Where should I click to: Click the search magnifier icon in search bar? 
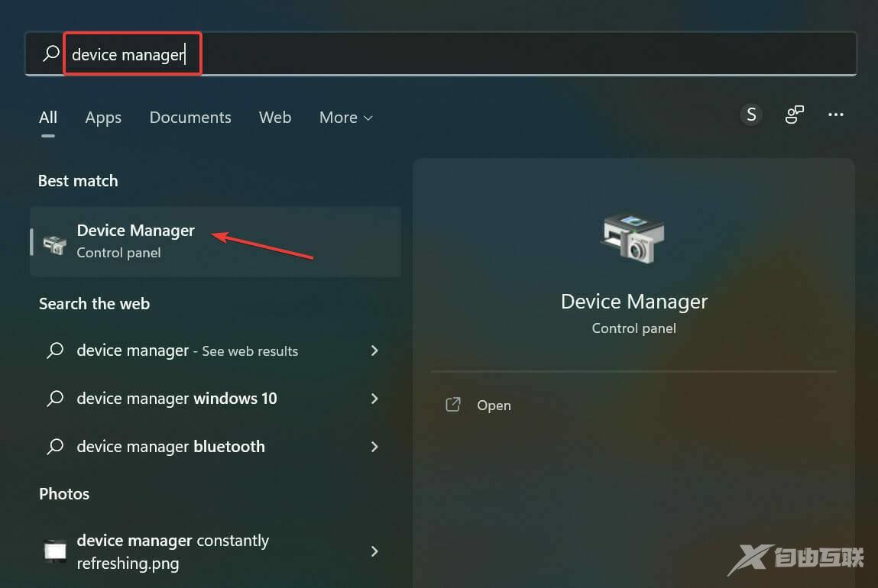[51, 53]
